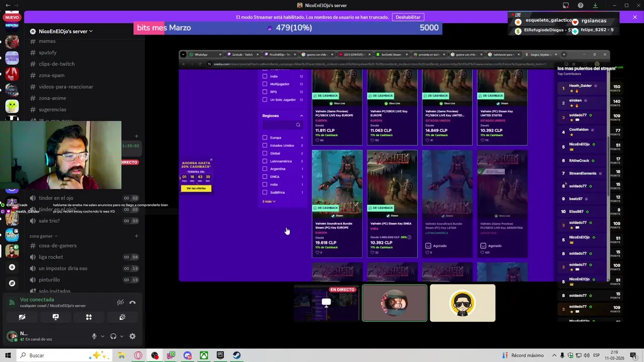Open Valheim Soundtrack Bundle Europe card

[337, 204]
